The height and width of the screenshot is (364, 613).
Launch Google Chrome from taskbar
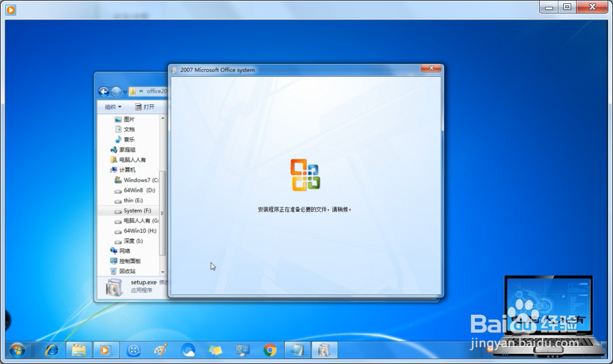(x=270, y=351)
